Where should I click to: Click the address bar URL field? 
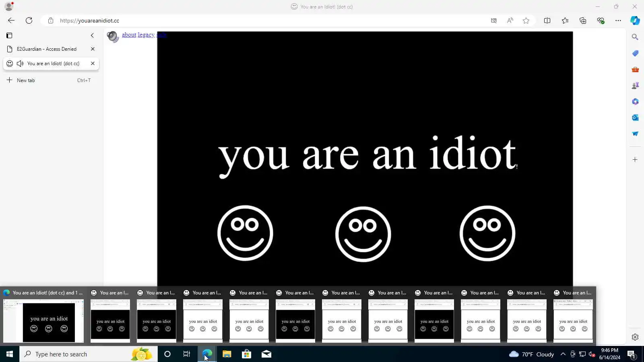266,21
